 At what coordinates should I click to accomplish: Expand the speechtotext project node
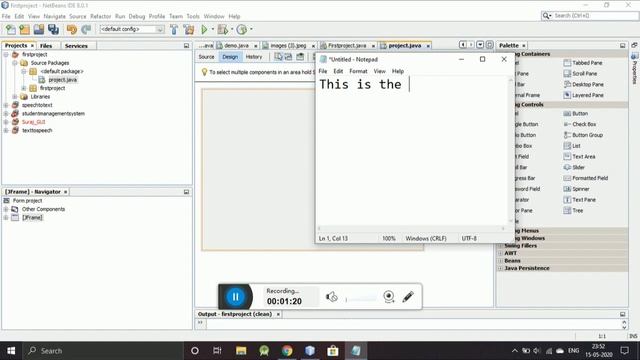pos(6,105)
